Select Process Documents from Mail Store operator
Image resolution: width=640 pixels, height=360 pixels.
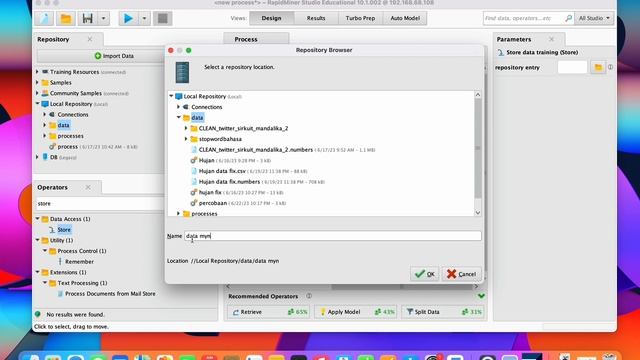tap(110, 293)
